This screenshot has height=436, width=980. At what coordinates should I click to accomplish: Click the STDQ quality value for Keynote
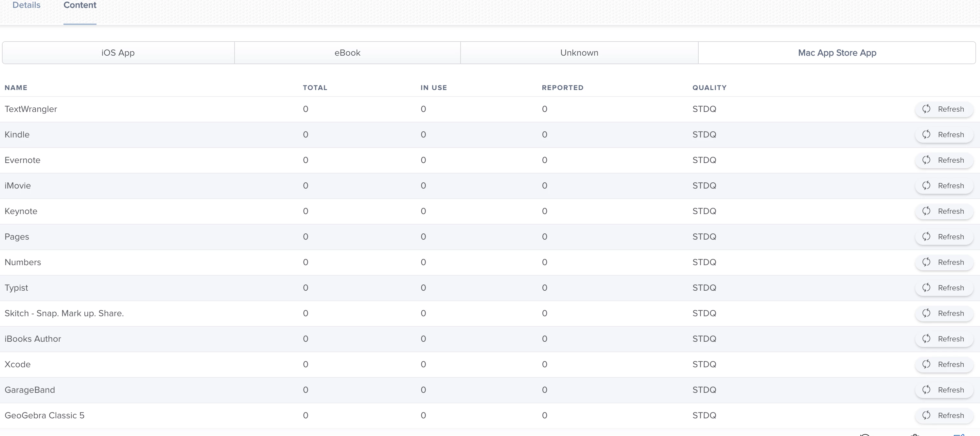point(704,211)
